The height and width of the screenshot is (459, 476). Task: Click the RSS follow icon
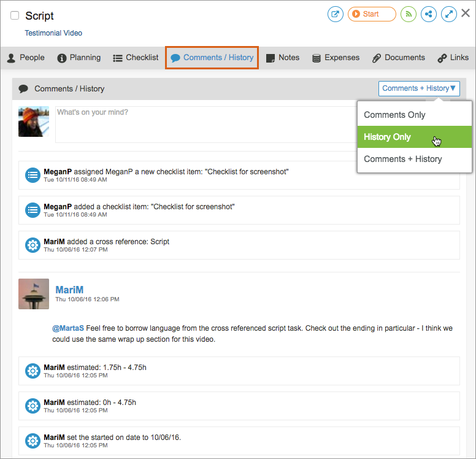409,14
